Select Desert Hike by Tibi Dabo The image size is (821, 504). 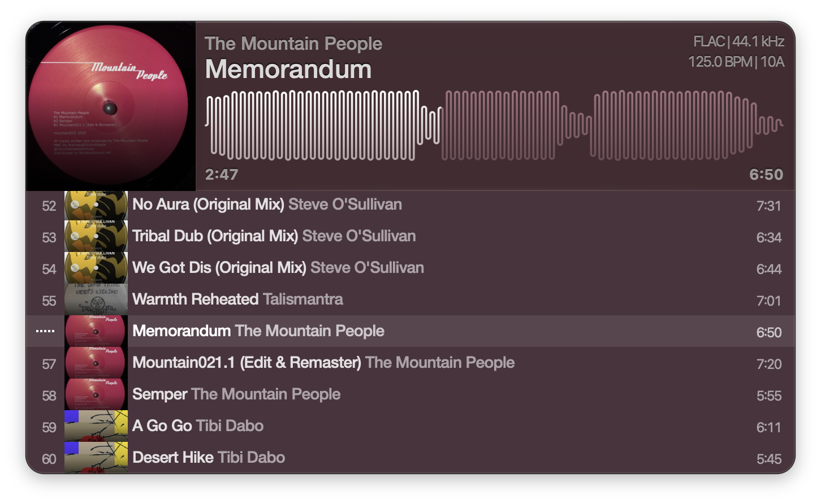(x=410, y=458)
